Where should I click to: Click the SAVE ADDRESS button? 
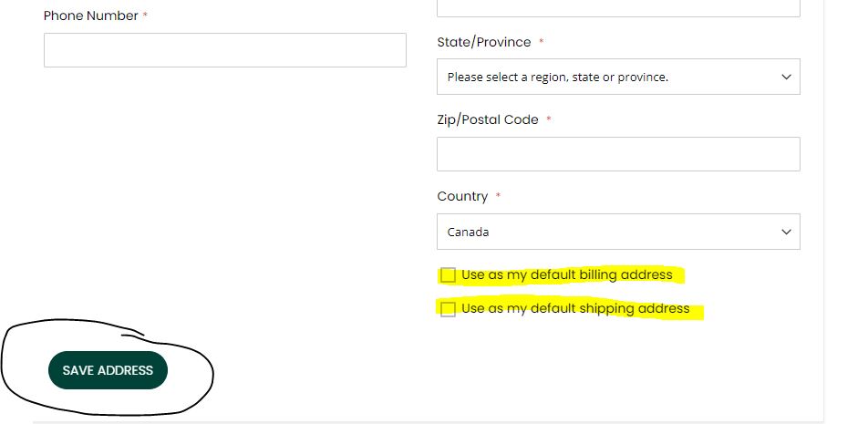click(x=108, y=370)
